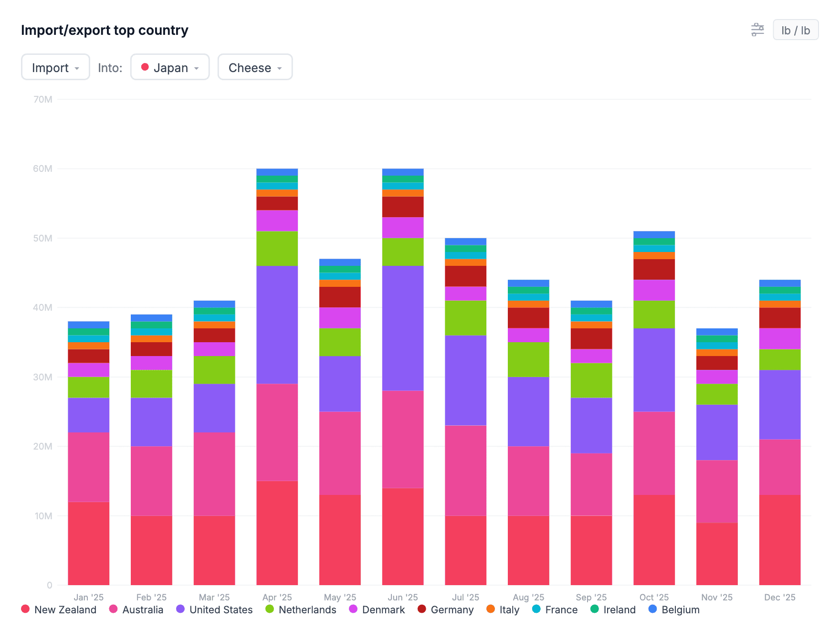This screenshot has height=630, width=840.
Task: Toggle New Zealand legend series
Action: pyautogui.click(x=59, y=609)
